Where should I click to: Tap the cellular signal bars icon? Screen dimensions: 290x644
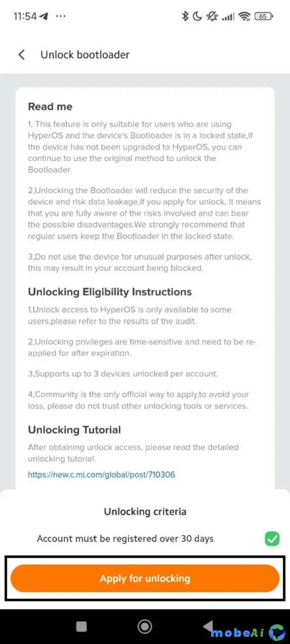coord(228,16)
